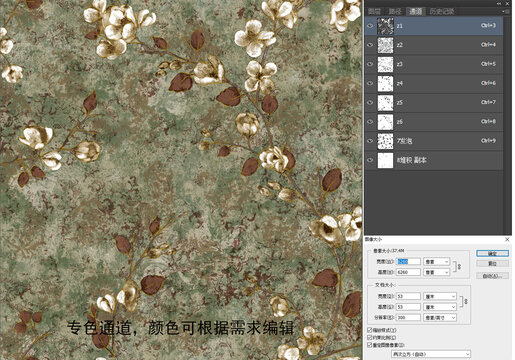This screenshot has width=515, height=360.
Task: Select the 7发泡 channel thumbnail
Action: click(385, 141)
